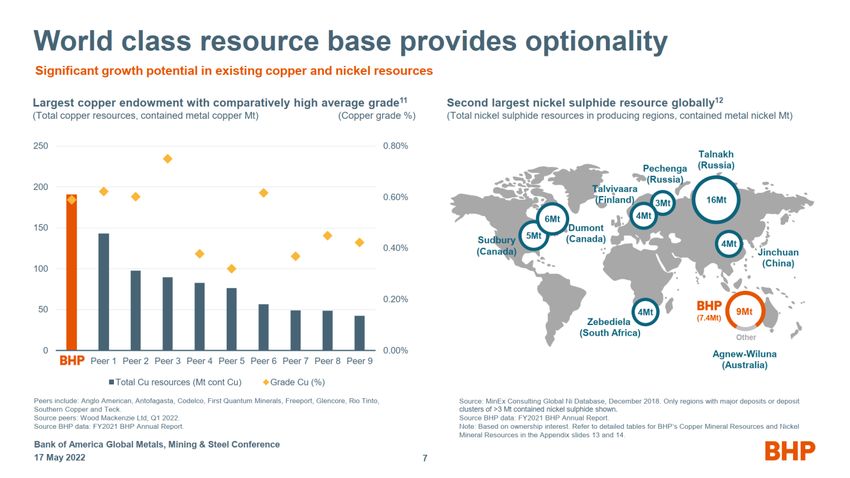The image size is (850, 478).
Task: Click the 3Mt Pechenga bubble
Action: click(x=662, y=203)
